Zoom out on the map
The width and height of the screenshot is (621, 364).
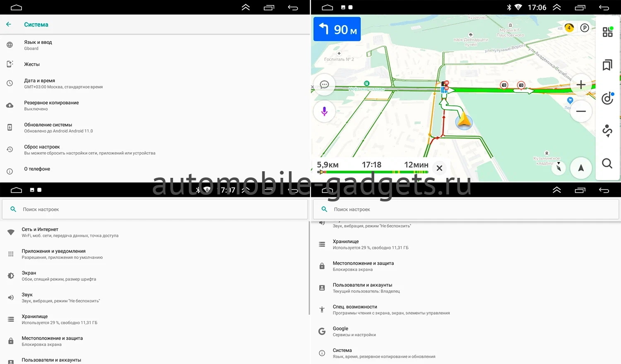pyautogui.click(x=581, y=111)
